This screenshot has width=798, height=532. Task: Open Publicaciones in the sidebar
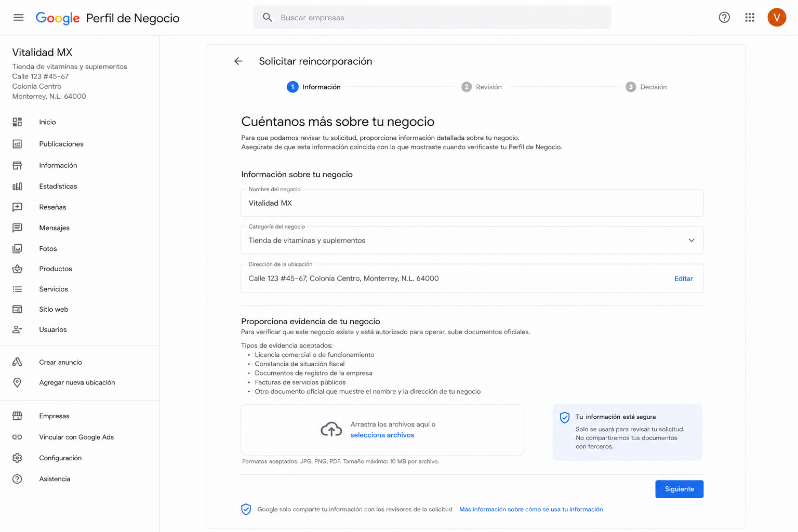point(61,144)
